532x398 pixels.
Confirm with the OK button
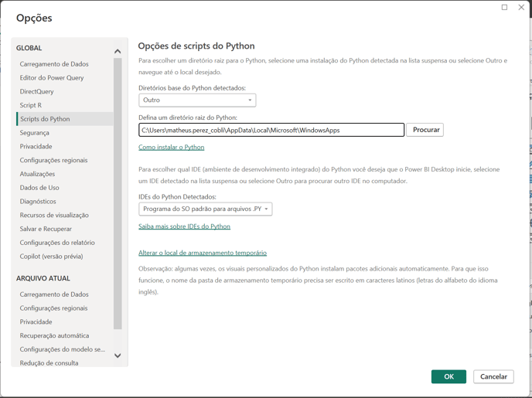[448, 376]
